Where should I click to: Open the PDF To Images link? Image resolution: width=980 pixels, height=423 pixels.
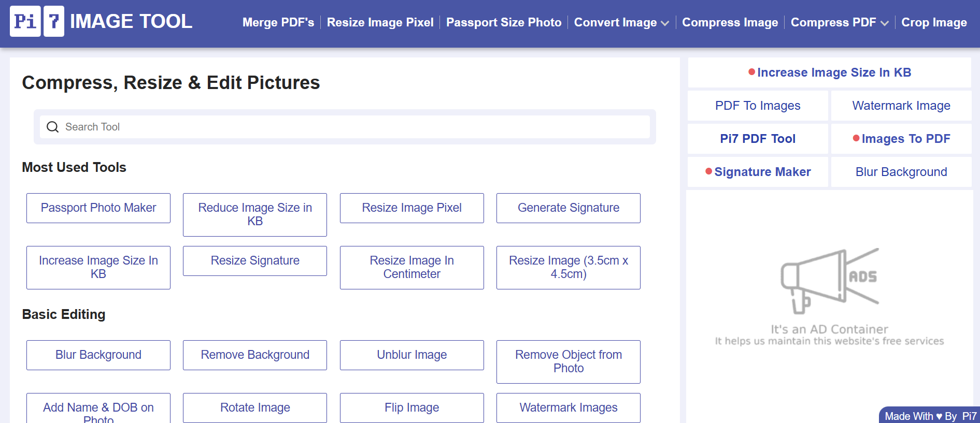click(x=757, y=106)
